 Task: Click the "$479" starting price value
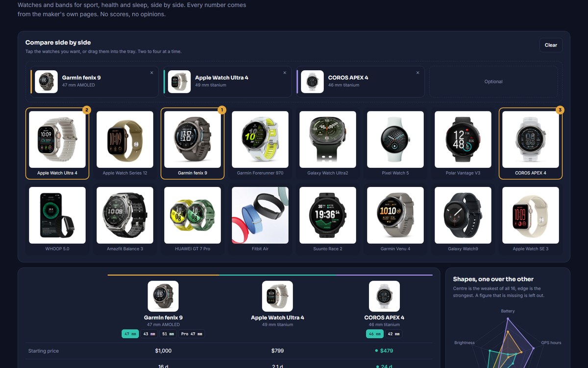coord(387,351)
